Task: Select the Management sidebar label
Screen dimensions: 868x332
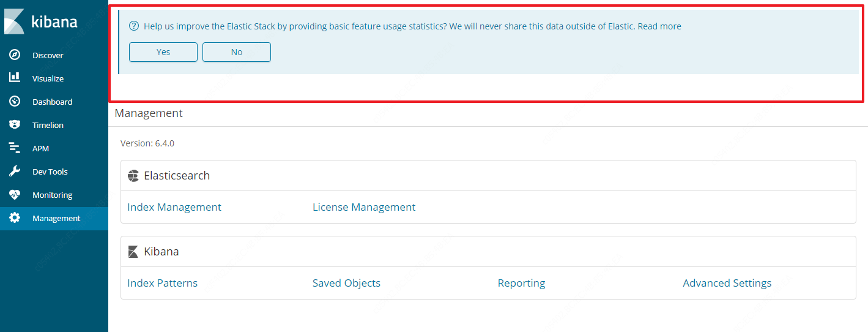Action: [56, 218]
